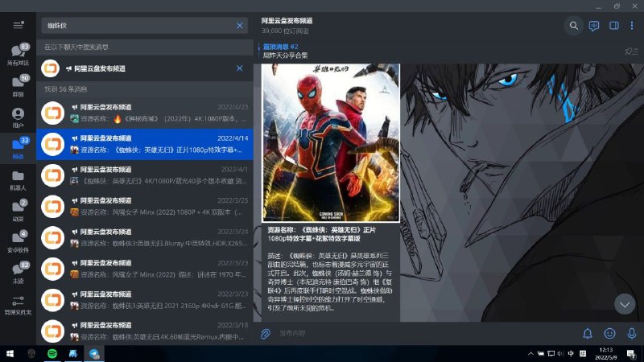
Task: Open the search result dated 2022/3/24
Action: coord(145,237)
